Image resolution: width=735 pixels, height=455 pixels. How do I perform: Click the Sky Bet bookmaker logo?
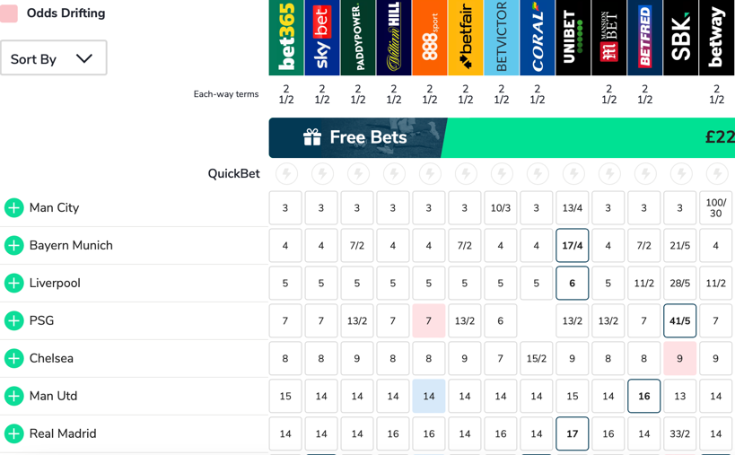[321, 38]
